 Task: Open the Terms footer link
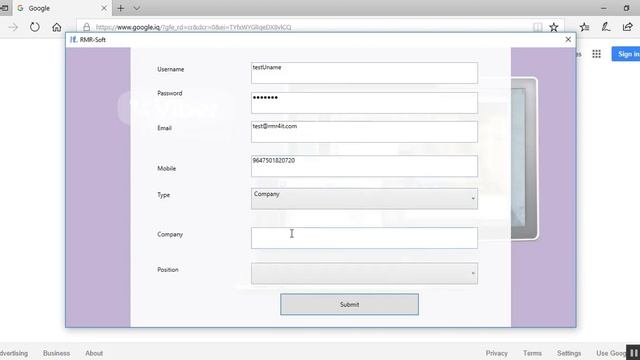pos(532,353)
